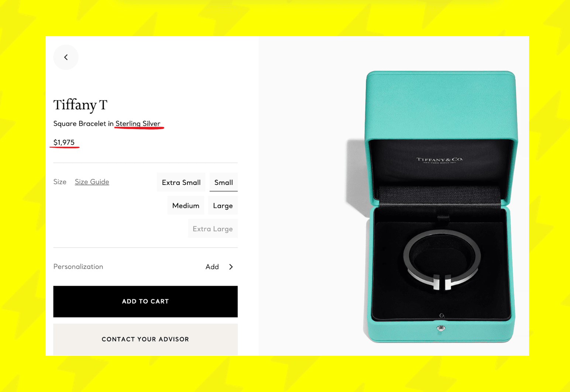This screenshot has height=392, width=570.
Task: Select the Small size option
Action: tap(224, 182)
